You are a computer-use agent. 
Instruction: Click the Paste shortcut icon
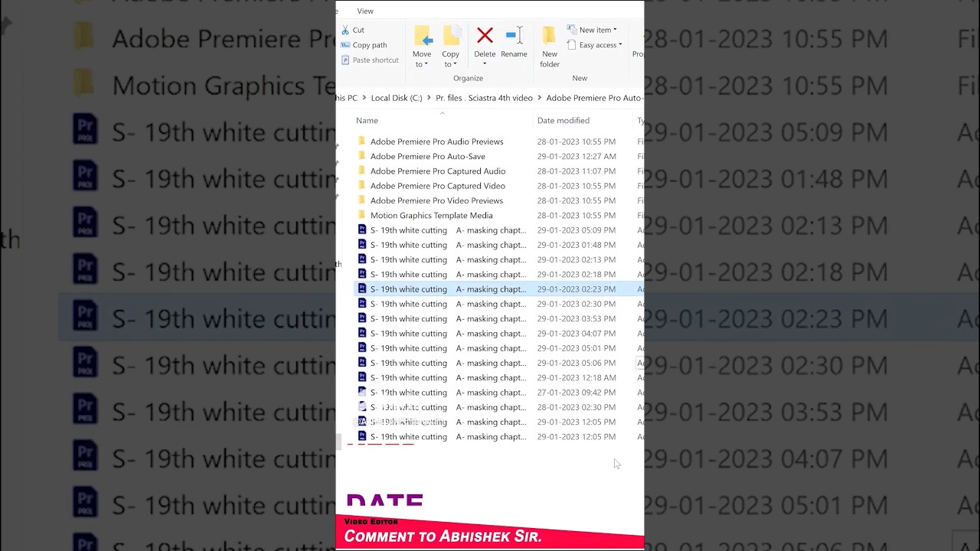pyautogui.click(x=345, y=60)
